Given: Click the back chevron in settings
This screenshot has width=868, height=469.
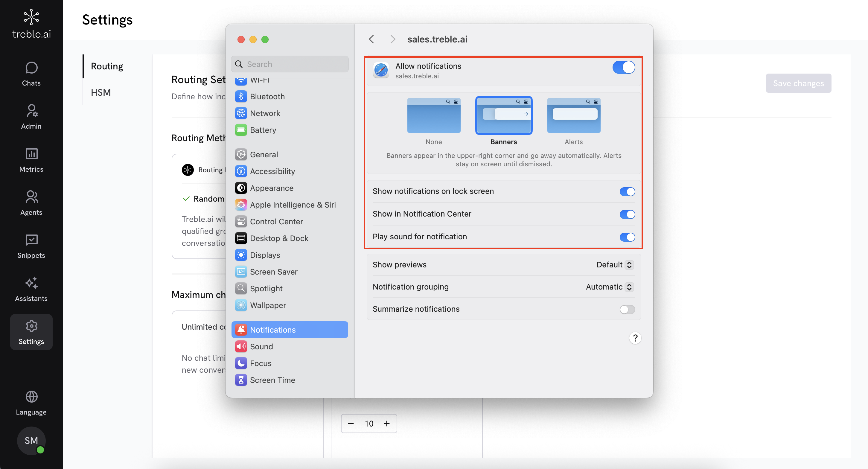Looking at the screenshot, I should 371,39.
